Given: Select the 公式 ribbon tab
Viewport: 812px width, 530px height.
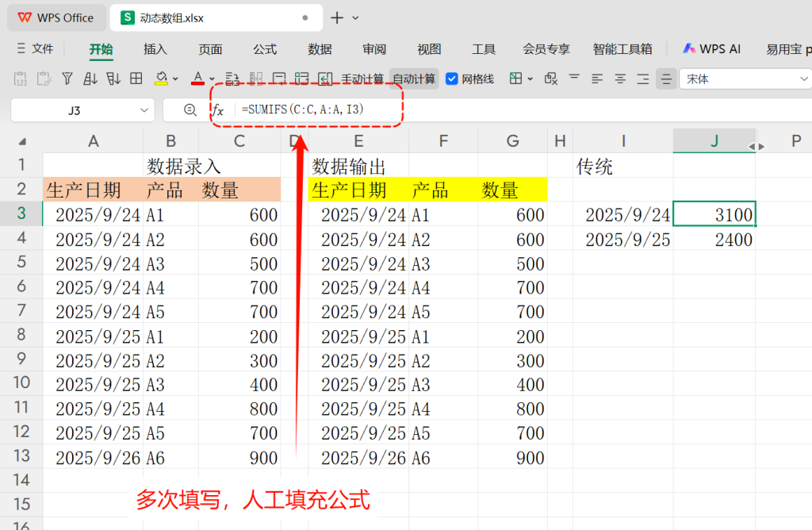Looking at the screenshot, I should (265, 49).
